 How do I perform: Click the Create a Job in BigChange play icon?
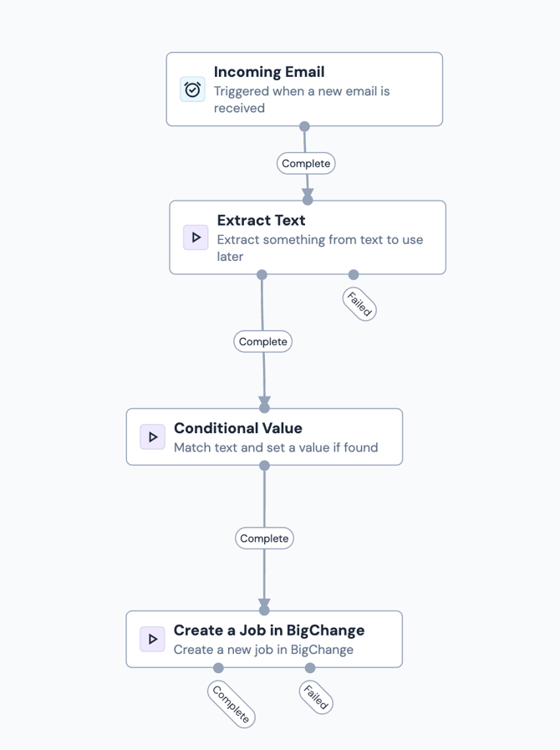tap(152, 639)
